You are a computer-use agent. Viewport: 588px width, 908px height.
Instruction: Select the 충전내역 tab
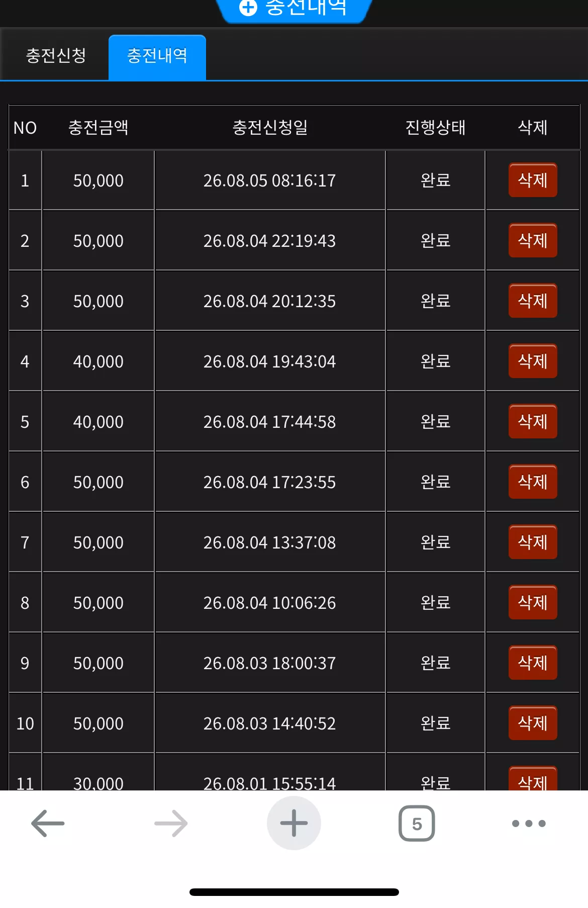(157, 57)
